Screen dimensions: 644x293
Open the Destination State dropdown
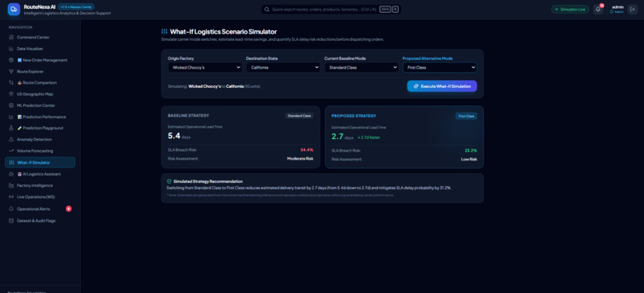pyautogui.click(x=283, y=67)
